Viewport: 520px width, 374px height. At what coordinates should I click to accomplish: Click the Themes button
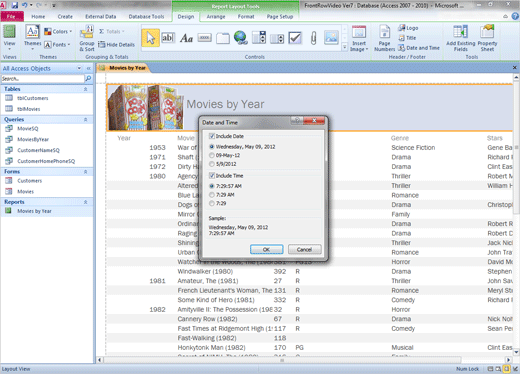tap(32, 38)
